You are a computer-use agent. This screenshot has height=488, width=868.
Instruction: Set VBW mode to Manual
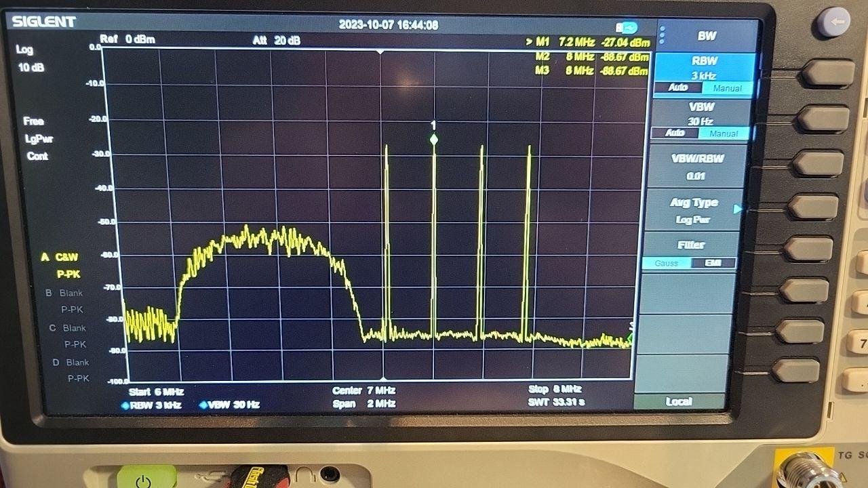(x=724, y=134)
